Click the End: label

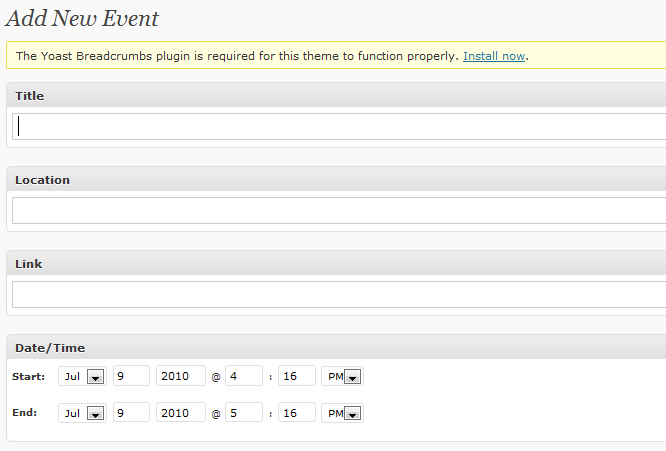point(25,413)
